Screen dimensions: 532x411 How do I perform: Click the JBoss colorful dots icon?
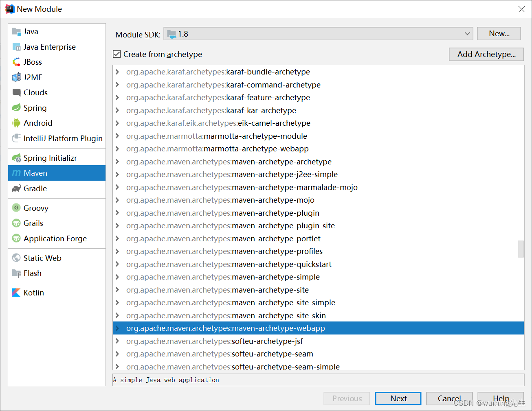16,62
